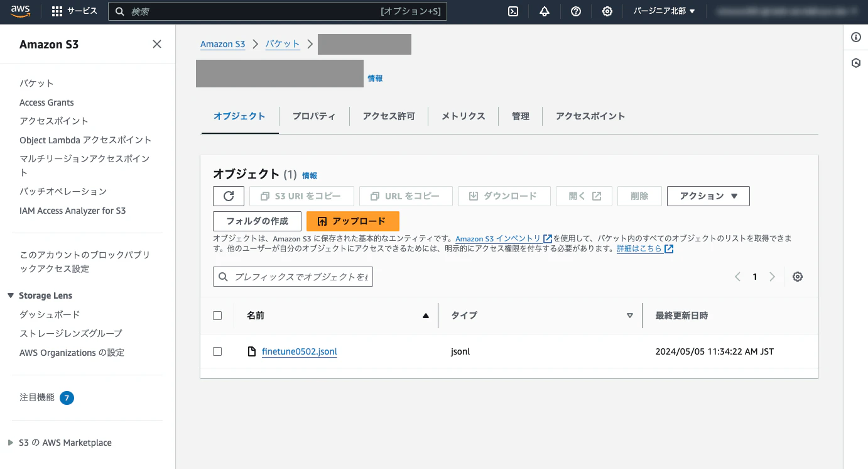Close the Amazon S3 sidebar panel
The image size is (868, 469).
(x=157, y=44)
